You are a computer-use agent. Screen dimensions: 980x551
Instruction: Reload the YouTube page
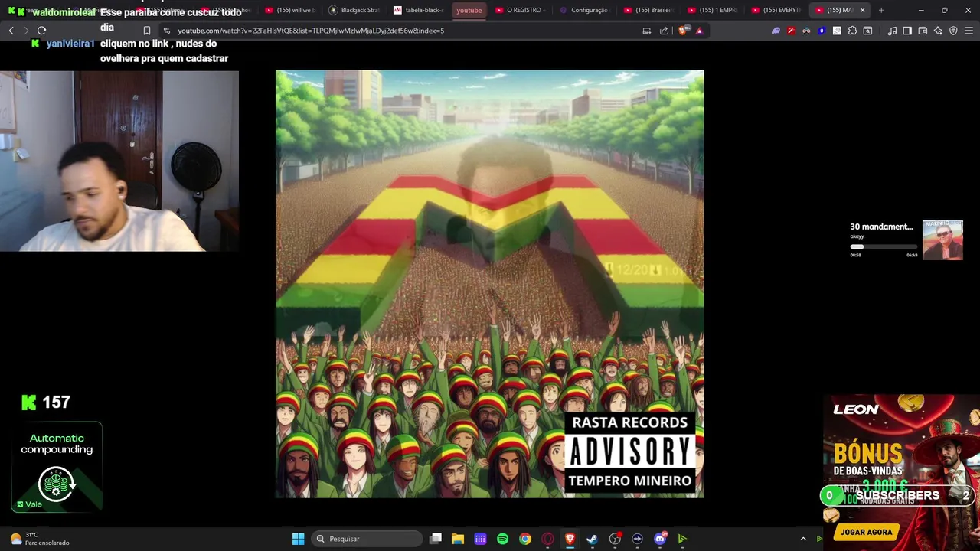tap(42, 31)
